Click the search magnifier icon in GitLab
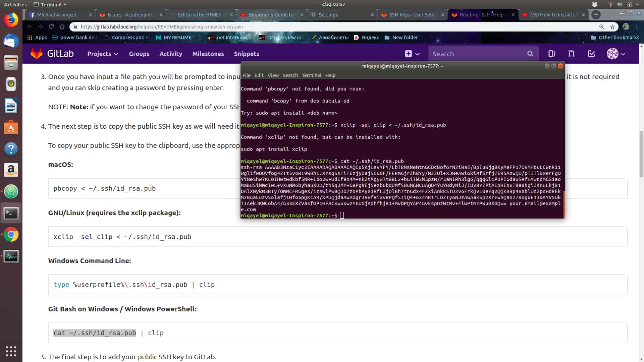The image size is (644, 362). pyautogui.click(x=530, y=54)
